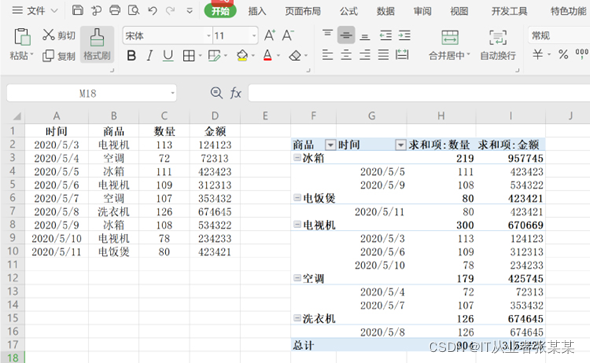Apply thousands separator format

[582, 54]
